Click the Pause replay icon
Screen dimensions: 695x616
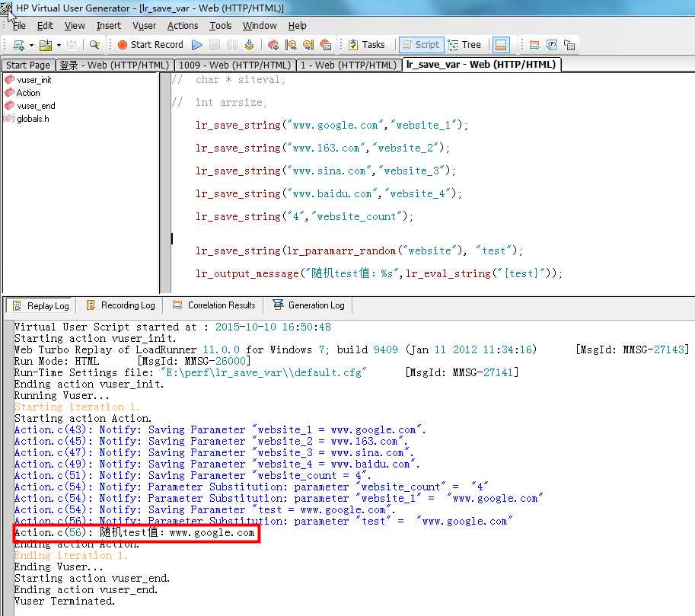[x=232, y=45]
